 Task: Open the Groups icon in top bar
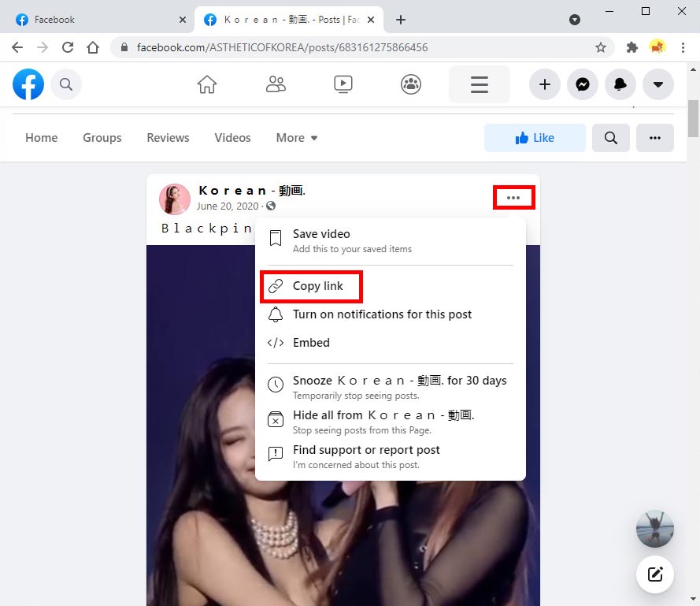(x=411, y=84)
